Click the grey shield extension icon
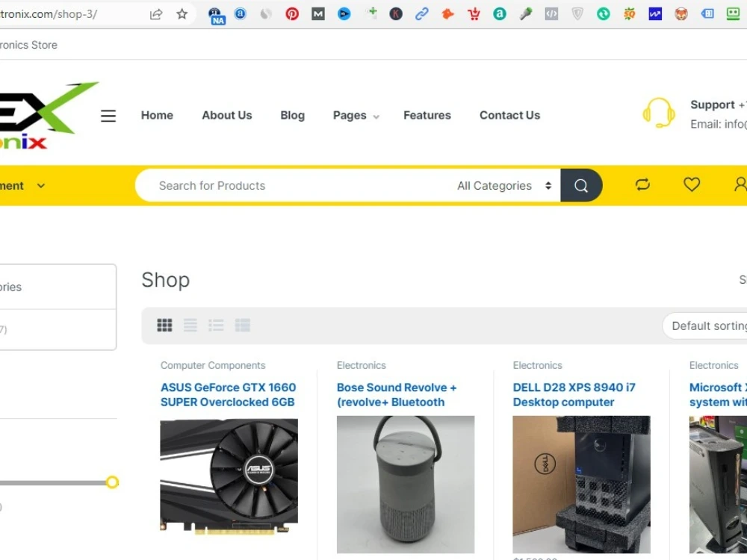The width and height of the screenshot is (747, 560). 577,14
